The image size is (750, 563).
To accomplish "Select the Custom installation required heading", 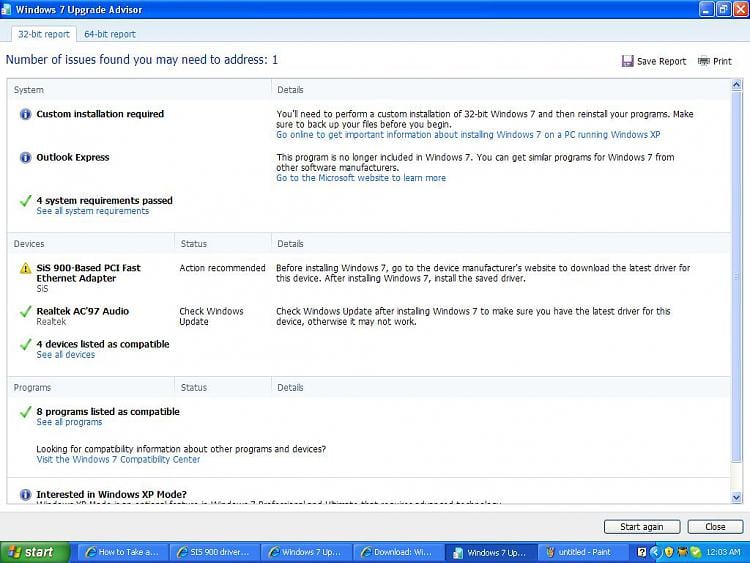I will (100, 114).
